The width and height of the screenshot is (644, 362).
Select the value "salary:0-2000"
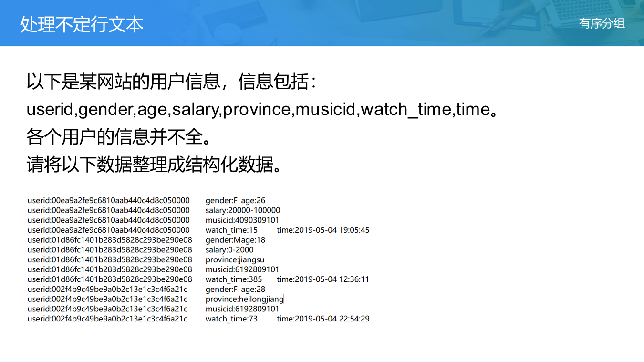tap(229, 250)
